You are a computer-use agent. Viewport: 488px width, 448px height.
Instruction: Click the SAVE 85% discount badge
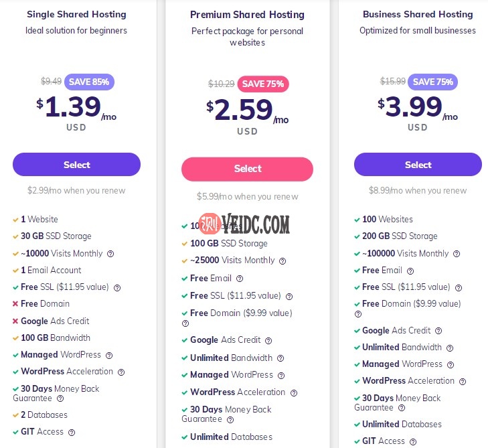click(x=90, y=82)
